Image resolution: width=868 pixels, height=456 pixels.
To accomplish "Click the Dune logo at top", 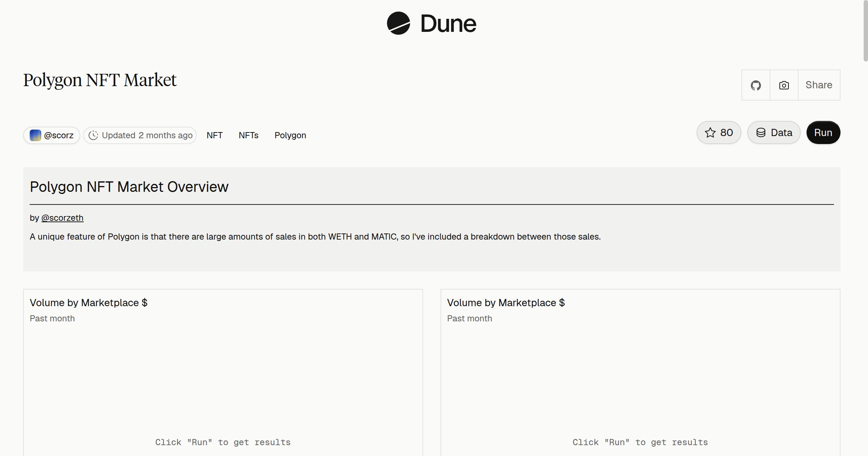I will 431,24.
